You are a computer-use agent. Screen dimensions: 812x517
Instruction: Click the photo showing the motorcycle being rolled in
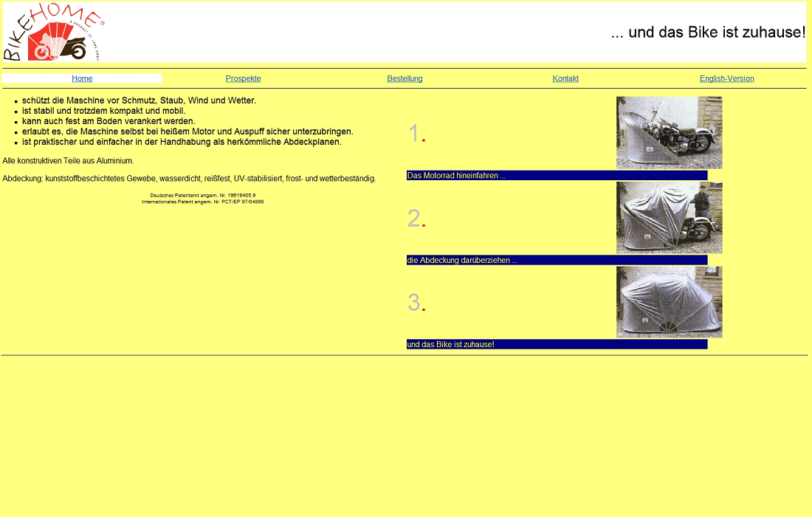669,132
